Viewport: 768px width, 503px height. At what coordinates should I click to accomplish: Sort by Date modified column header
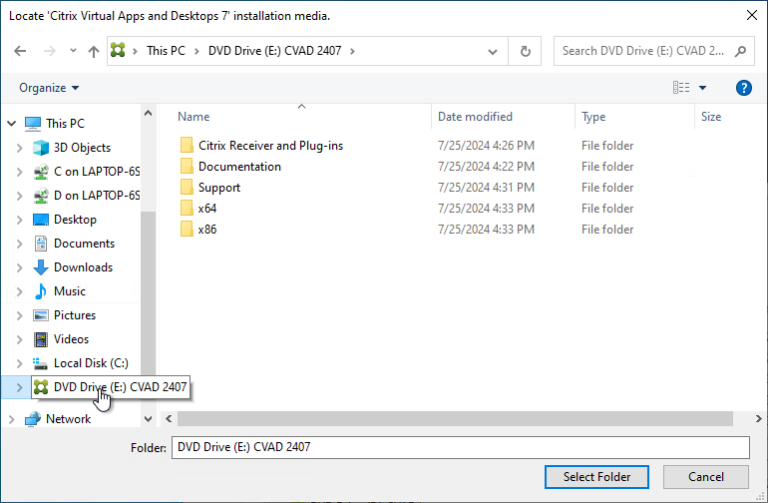coord(475,117)
